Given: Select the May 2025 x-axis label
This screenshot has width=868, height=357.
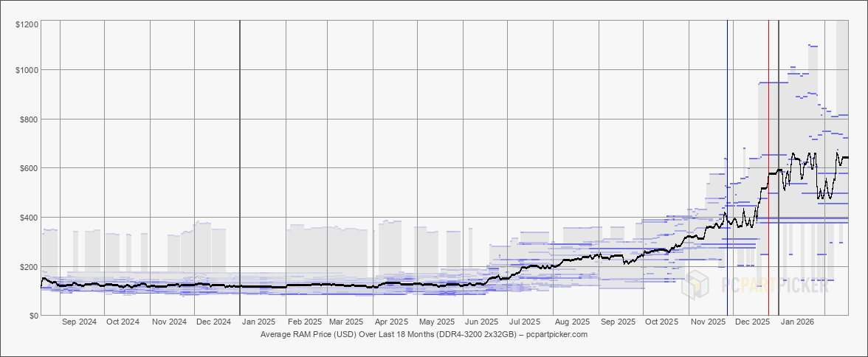Looking at the screenshot, I should coord(436,322).
